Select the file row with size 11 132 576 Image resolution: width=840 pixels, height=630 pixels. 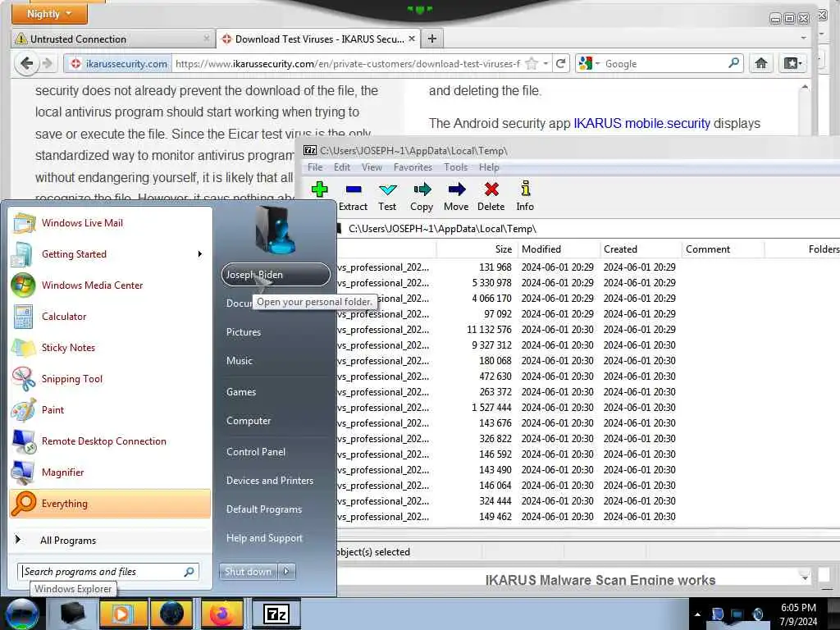pyautogui.click(x=588, y=330)
